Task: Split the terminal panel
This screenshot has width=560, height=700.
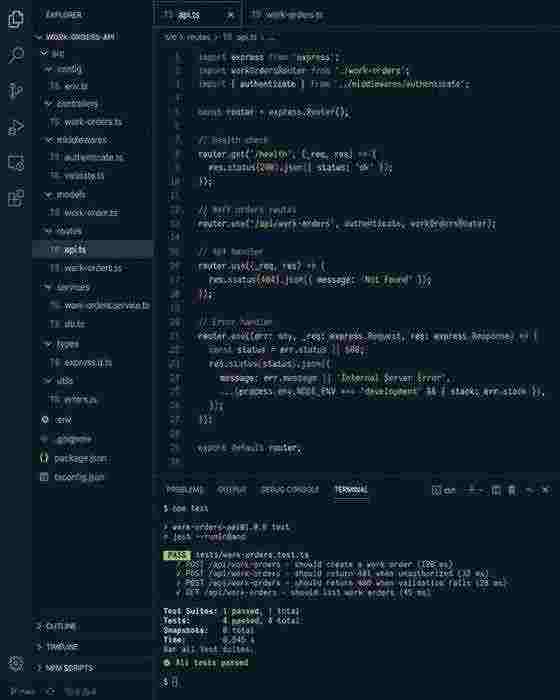Action: click(496, 490)
